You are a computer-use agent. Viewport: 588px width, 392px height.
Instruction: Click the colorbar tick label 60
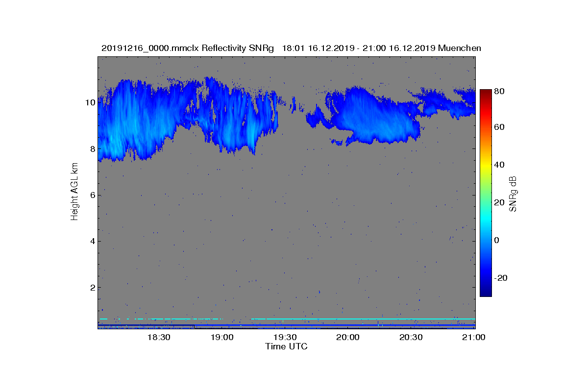pos(500,127)
